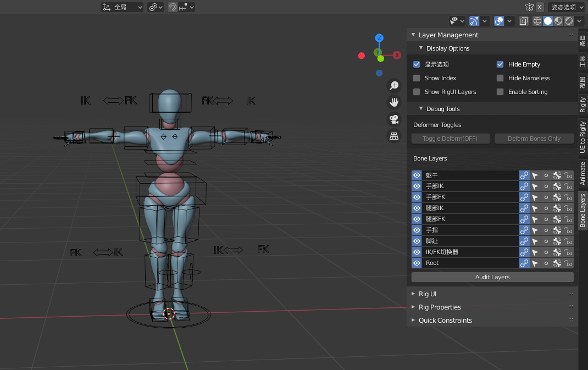The height and width of the screenshot is (370, 588).
Task: Click the zoom magnifier icon in viewport
Action: pos(394,85)
